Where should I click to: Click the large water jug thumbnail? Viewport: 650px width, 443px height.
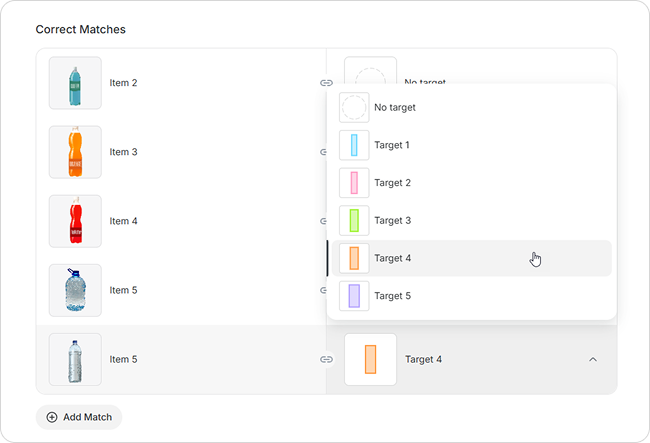pyautogui.click(x=75, y=290)
